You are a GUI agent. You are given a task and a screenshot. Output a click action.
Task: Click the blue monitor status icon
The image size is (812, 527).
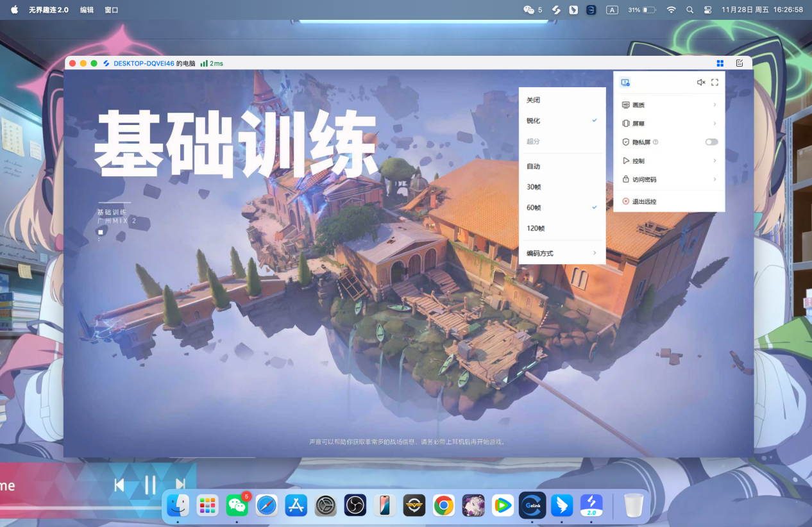tap(624, 82)
